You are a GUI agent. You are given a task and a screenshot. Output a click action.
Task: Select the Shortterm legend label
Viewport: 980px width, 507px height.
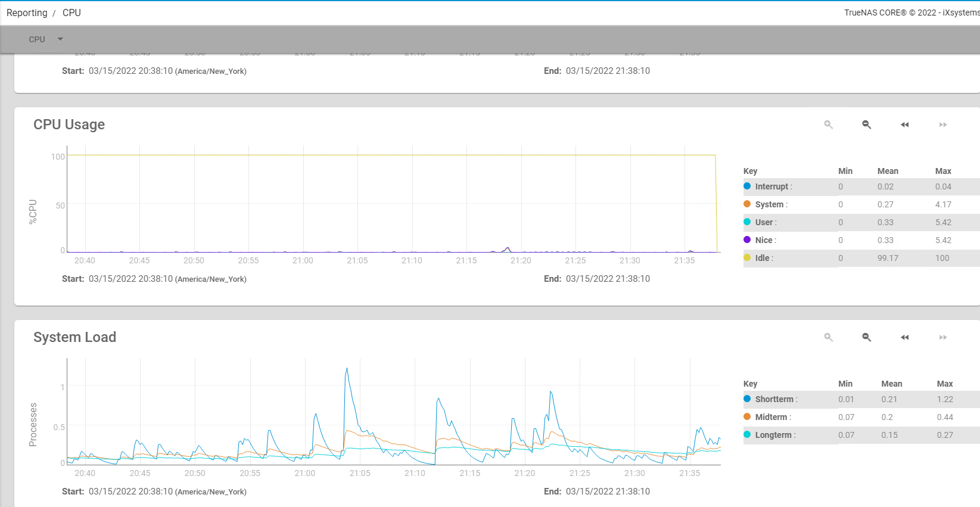click(x=776, y=399)
